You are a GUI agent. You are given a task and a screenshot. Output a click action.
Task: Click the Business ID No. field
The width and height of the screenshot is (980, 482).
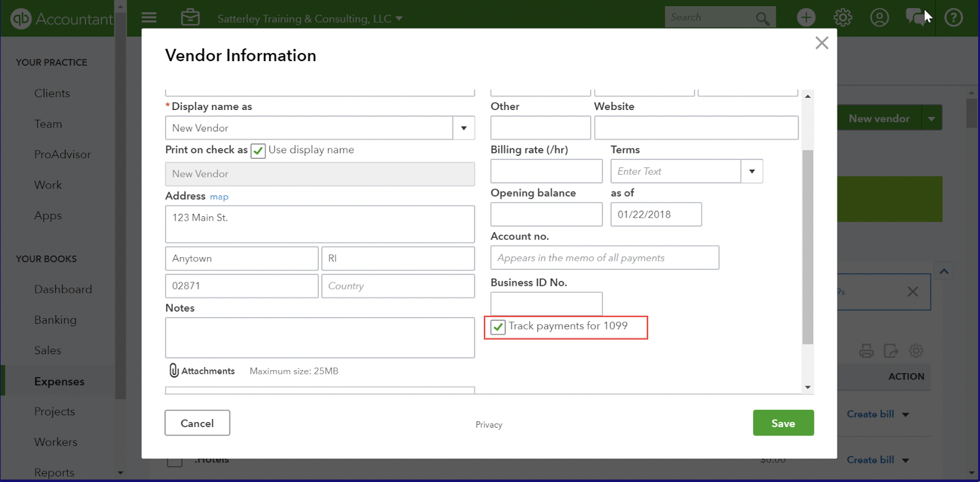pyautogui.click(x=546, y=303)
